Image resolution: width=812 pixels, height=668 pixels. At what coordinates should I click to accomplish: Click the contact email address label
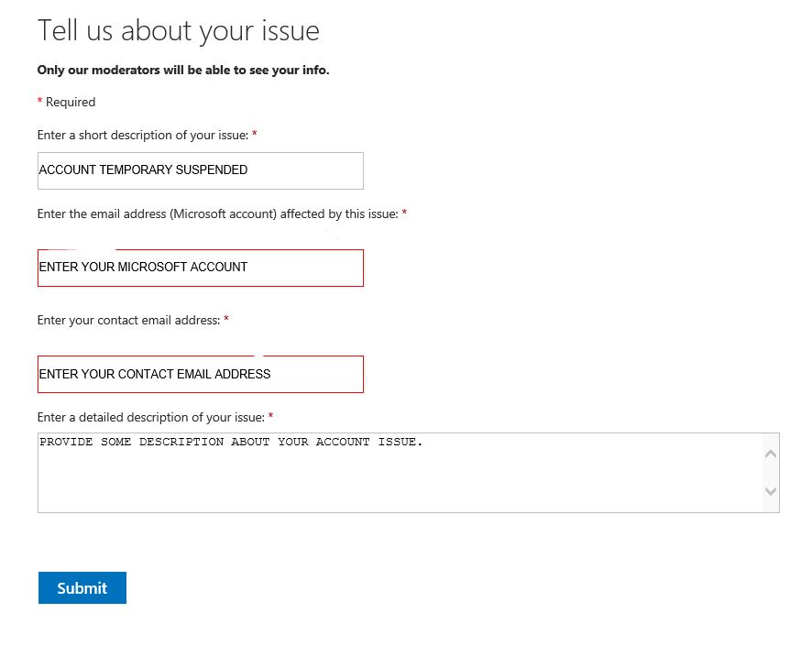pos(127,320)
